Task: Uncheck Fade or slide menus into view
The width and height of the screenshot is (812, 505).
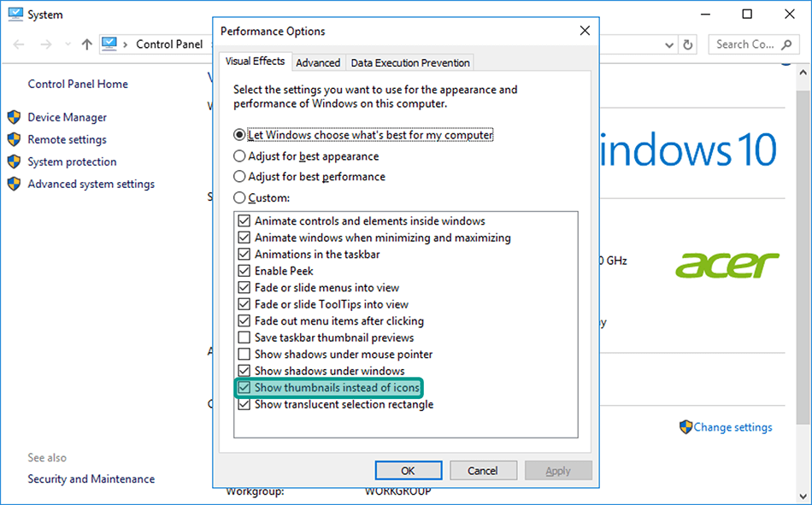Action: pos(244,287)
